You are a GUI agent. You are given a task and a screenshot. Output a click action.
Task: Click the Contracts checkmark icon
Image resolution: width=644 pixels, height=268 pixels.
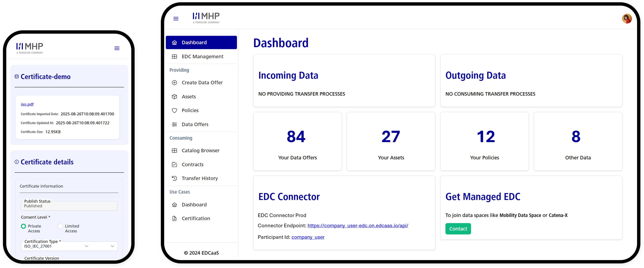175,164
